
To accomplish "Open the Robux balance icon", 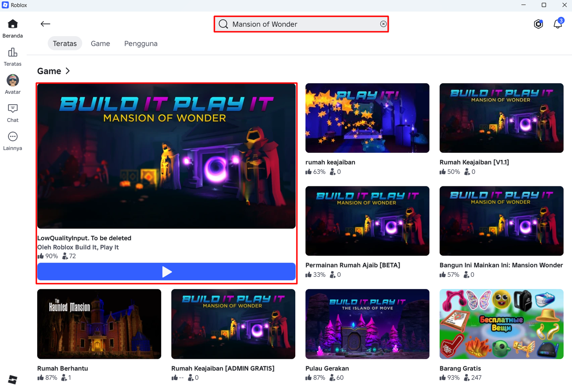I will tap(538, 24).
